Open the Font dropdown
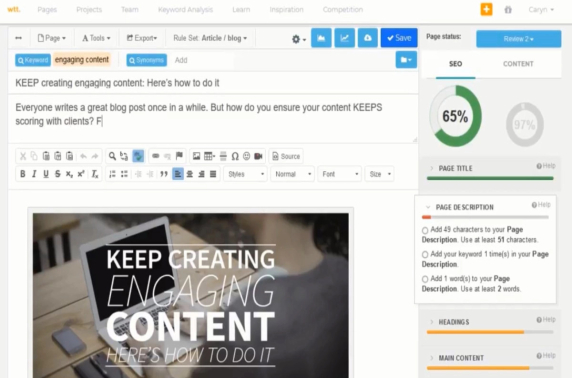This screenshot has height=378, width=572. coord(340,174)
